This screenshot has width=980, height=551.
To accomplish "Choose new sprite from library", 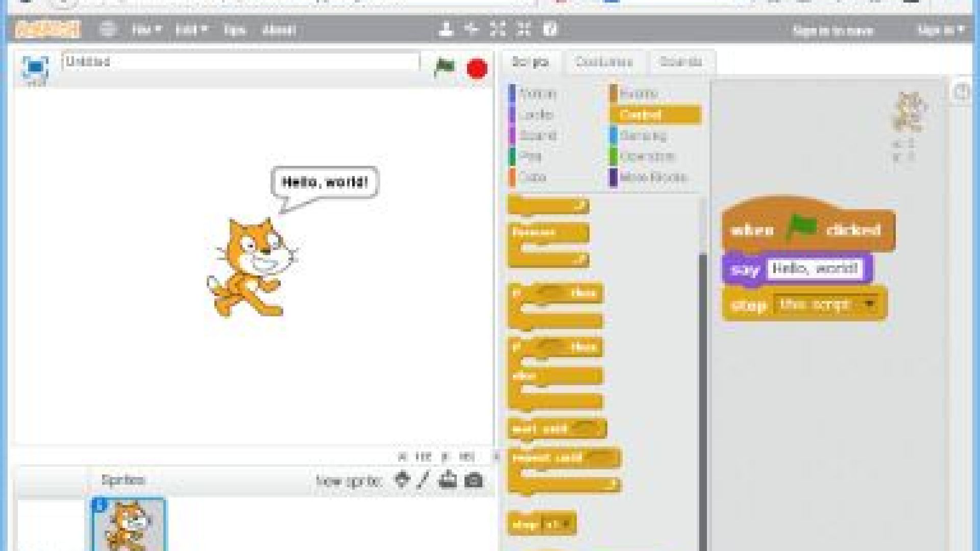I will 402,480.
